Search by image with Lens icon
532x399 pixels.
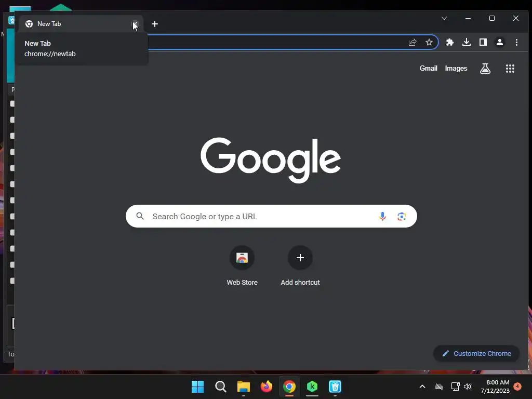[402, 216]
